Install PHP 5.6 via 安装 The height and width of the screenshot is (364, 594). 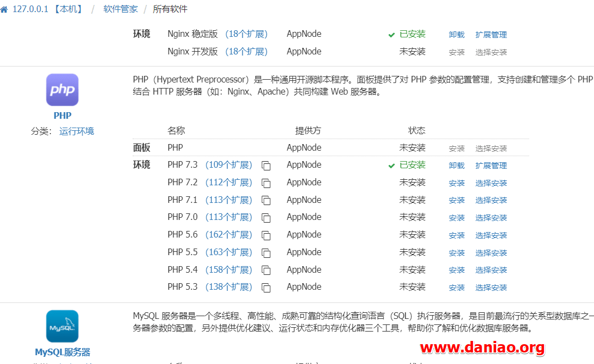[x=456, y=235]
